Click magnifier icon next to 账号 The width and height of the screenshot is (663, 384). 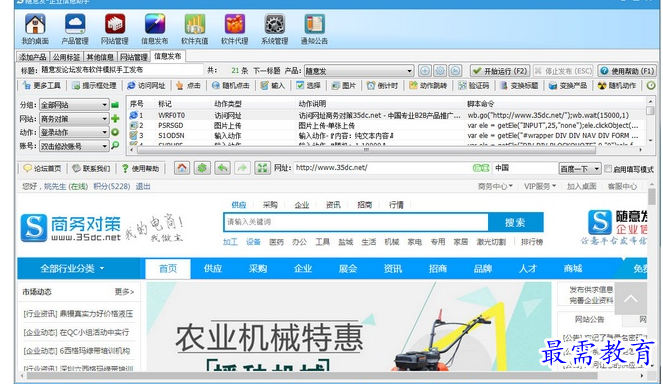[x=115, y=146]
